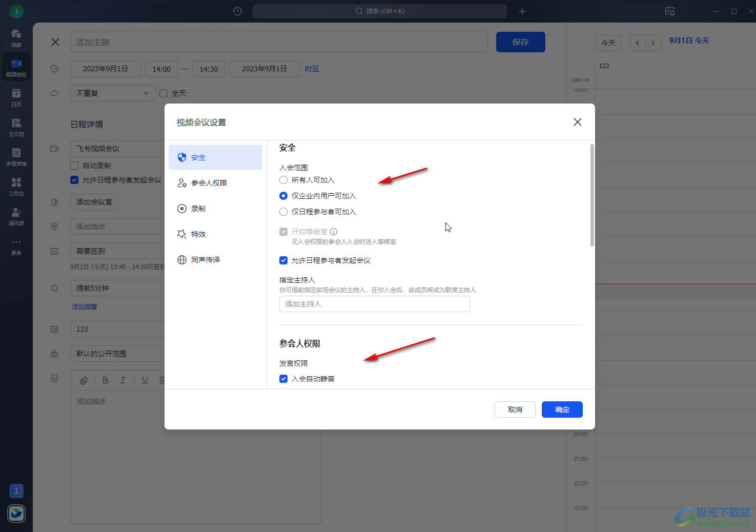Go to next day in calendar panel
The image size is (756, 532).
coord(653,43)
